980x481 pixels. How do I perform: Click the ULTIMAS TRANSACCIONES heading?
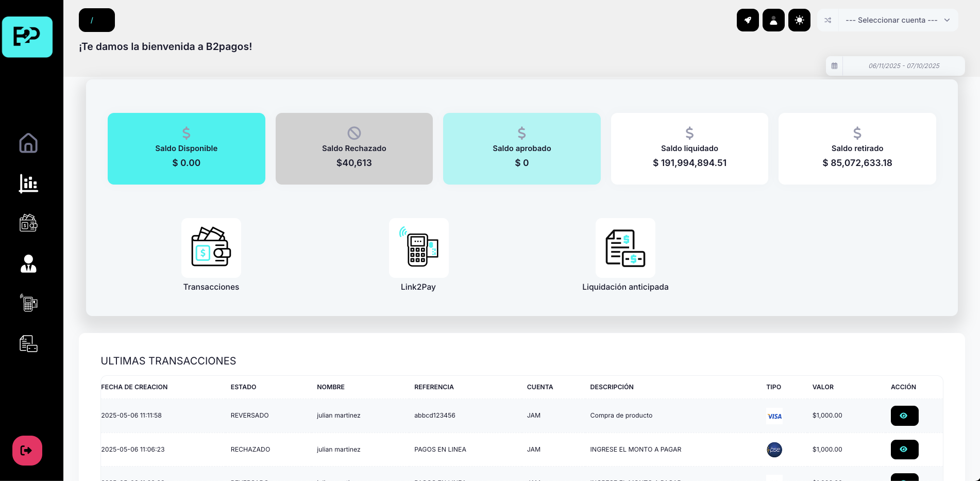coord(168,361)
